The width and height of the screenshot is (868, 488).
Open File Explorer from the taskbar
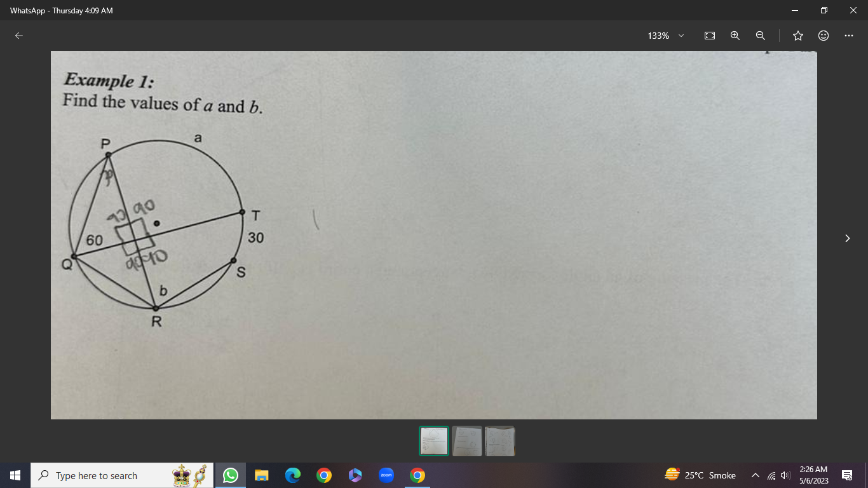(x=261, y=475)
